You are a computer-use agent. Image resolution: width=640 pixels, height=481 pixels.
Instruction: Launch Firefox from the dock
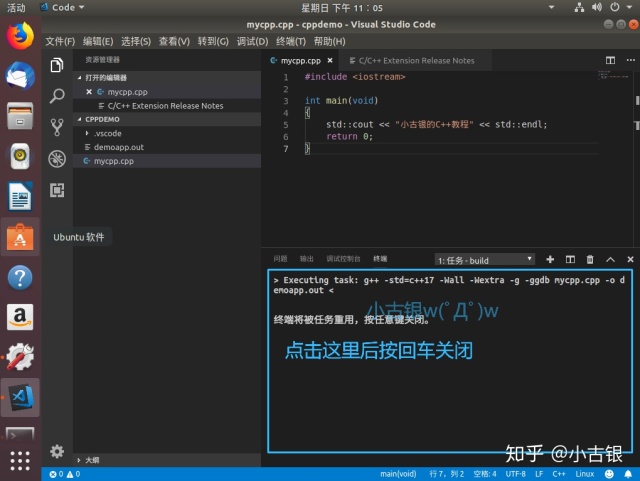[x=20, y=36]
